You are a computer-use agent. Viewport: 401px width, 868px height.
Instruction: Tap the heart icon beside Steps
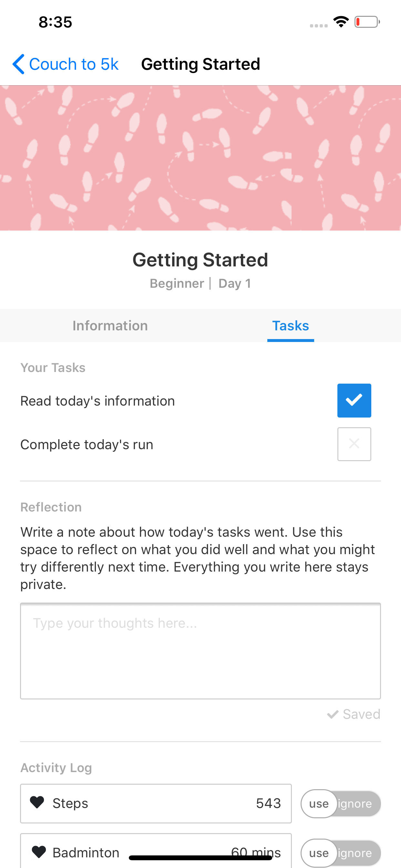37,803
